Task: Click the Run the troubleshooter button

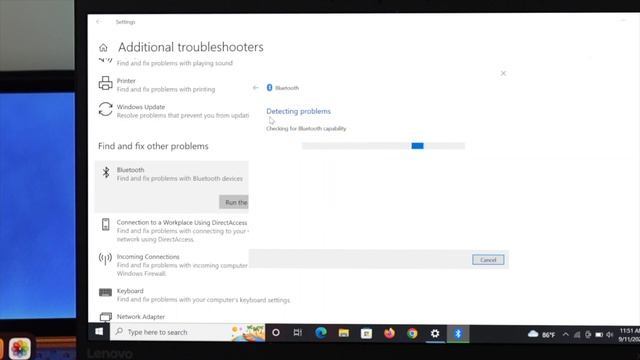Action: [x=234, y=202]
